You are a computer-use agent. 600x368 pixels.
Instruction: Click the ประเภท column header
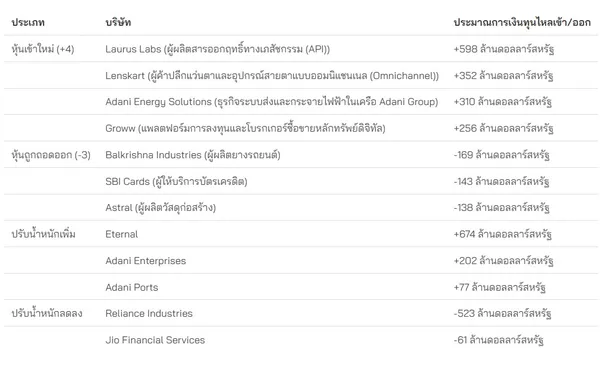point(28,23)
